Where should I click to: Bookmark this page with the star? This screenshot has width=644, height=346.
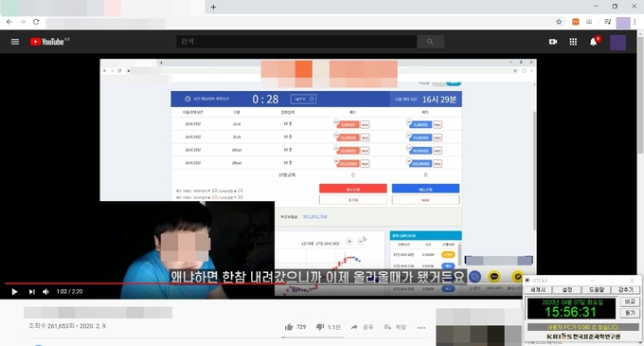click(559, 22)
